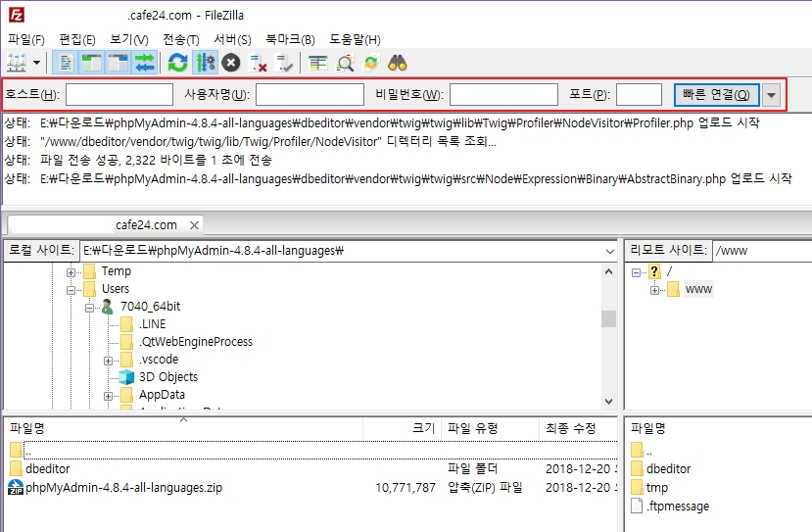Viewport: 812px width, 532px height.
Task: Sort local files by 파일명 column
Action: coord(184,428)
